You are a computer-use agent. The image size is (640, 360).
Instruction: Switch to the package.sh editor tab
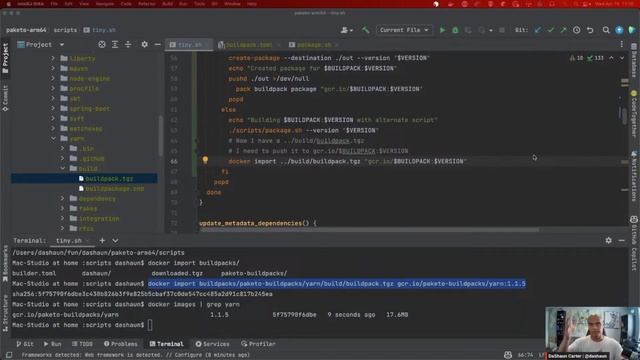pyautogui.click(x=313, y=44)
